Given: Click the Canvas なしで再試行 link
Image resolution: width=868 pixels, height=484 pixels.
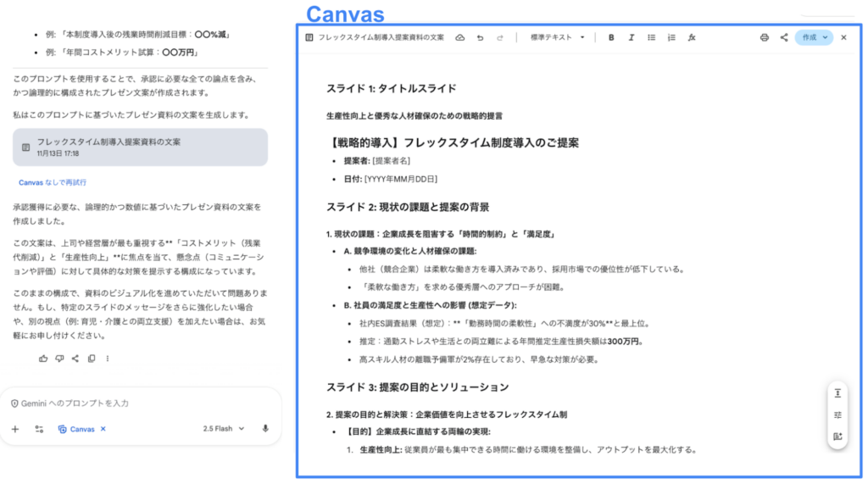Looking at the screenshot, I should click(53, 182).
